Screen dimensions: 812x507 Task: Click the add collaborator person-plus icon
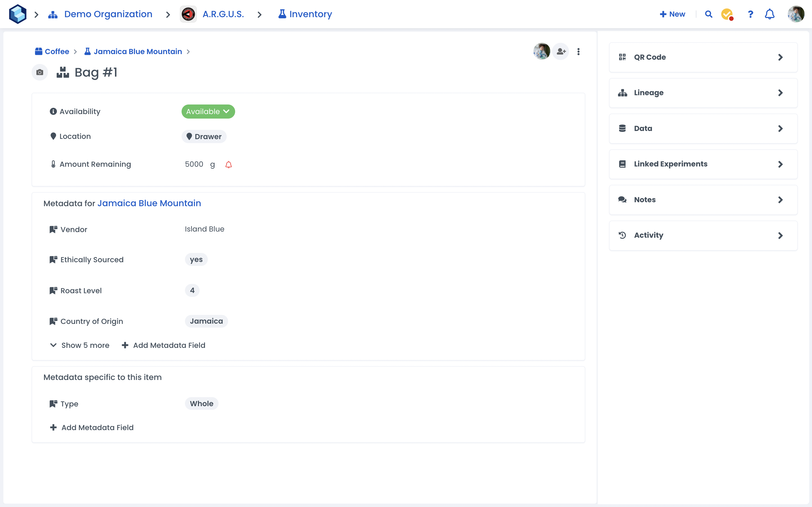pyautogui.click(x=561, y=52)
